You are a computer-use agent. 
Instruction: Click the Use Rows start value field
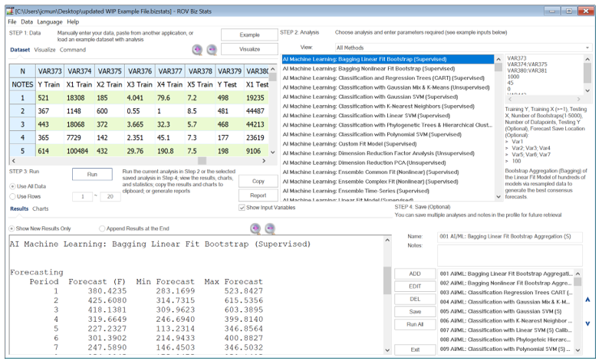pos(83,197)
